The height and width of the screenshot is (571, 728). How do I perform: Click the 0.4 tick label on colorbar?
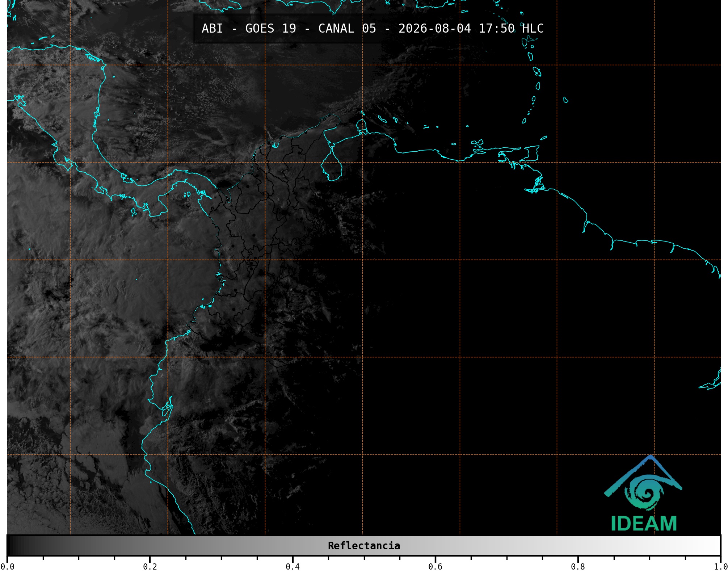click(293, 567)
